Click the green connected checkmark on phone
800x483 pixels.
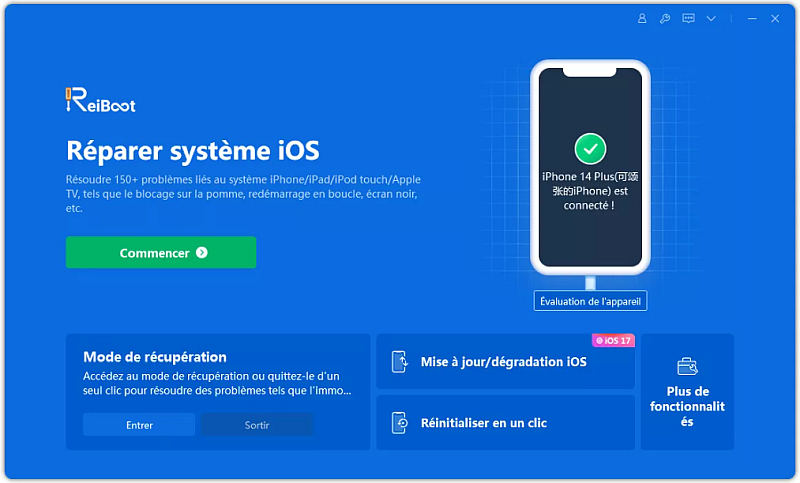pos(590,150)
